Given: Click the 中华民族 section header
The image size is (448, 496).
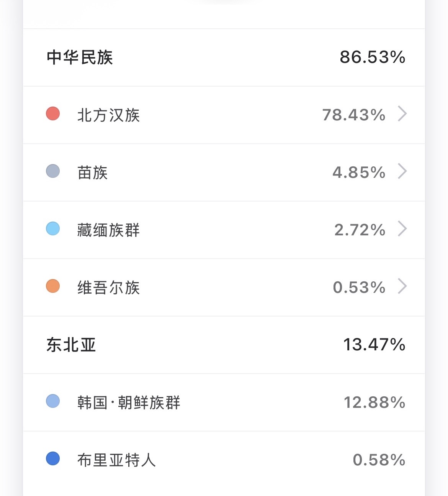Looking at the screenshot, I should [x=80, y=57].
